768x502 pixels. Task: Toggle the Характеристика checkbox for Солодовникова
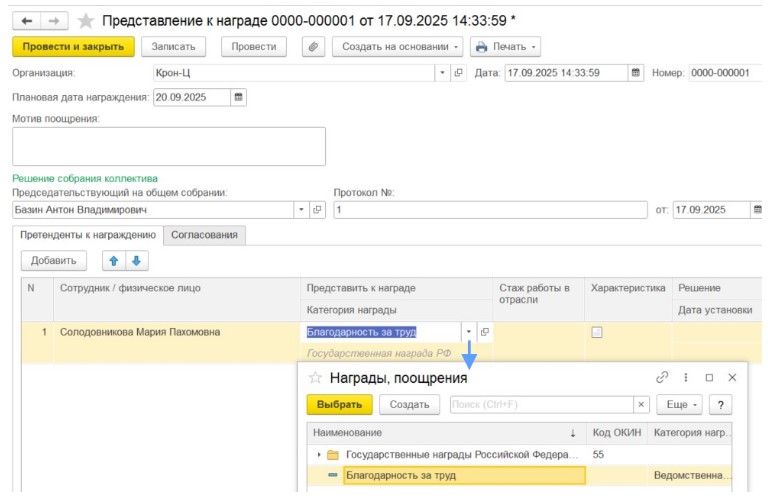point(597,332)
